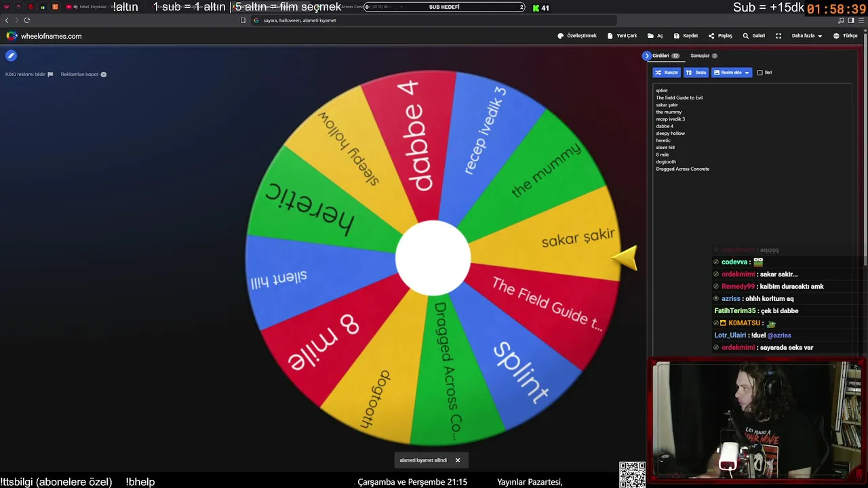Viewport: 868px width, 488px height.
Task: Click the 'recep ivedik 3' entry in the list
Action: (671, 119)
